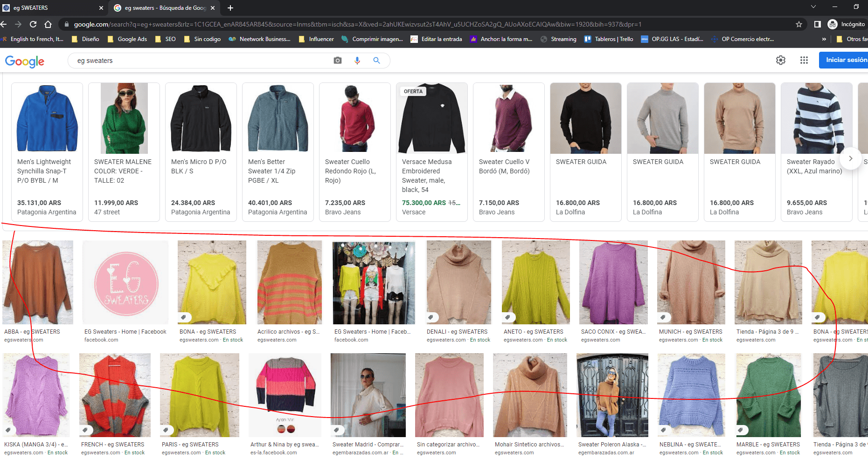Image resolution: width=868 pixels, height=466 pixels.
Task: Open Tableros | Trello bookmark
Action: point(609,39)
